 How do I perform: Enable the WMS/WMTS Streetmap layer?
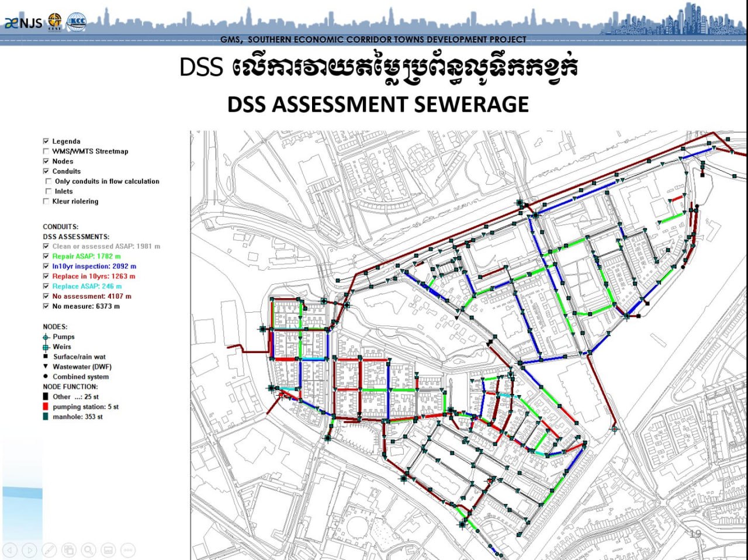(46, 151)
